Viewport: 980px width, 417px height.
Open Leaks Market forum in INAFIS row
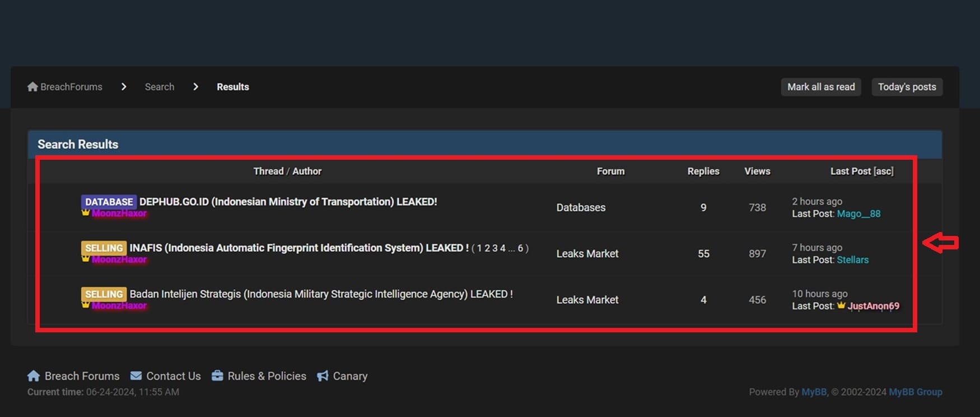(587, 253)
